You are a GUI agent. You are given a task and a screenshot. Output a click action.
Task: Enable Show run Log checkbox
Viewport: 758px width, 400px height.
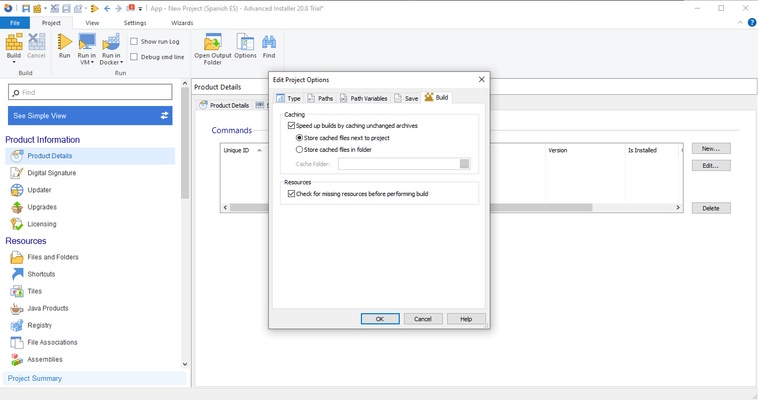134,42
